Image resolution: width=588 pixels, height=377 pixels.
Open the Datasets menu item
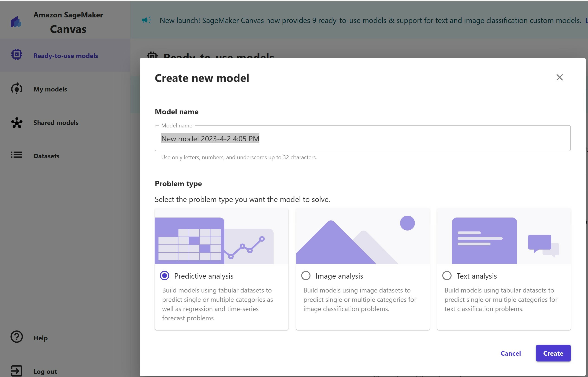pyautogui.click(x=46, y=156)
